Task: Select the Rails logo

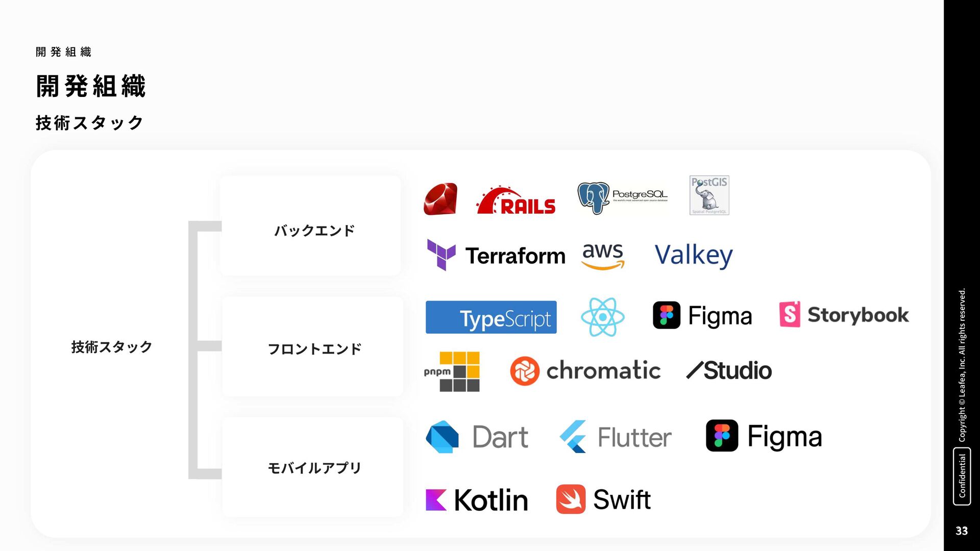Action: (516, 201)
